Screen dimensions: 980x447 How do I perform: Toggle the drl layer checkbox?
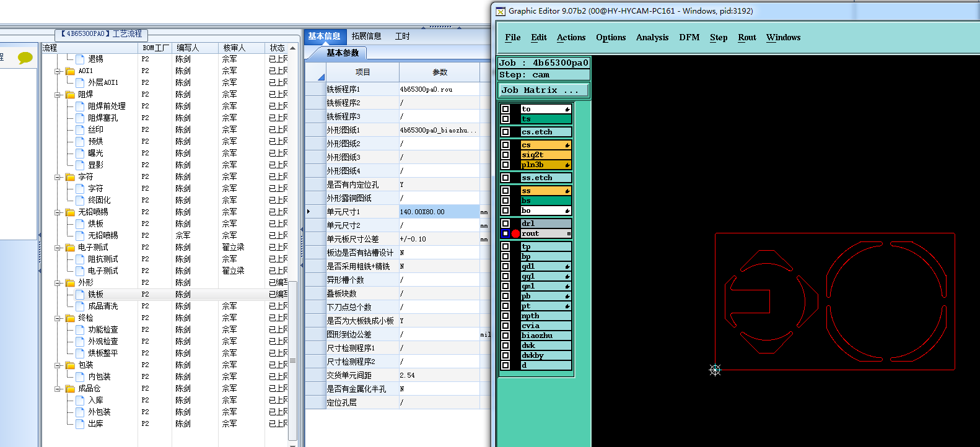(x=505, y=223)
